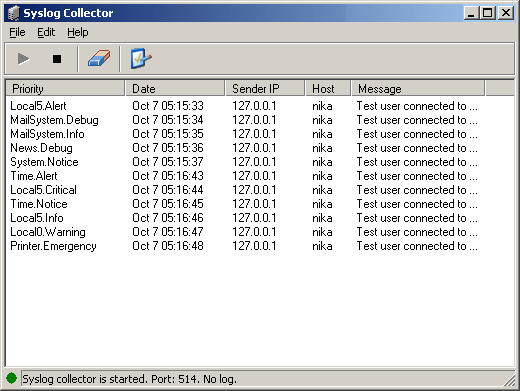
Task: Stop the collector with the black square
Action: [x=57, y=59]
